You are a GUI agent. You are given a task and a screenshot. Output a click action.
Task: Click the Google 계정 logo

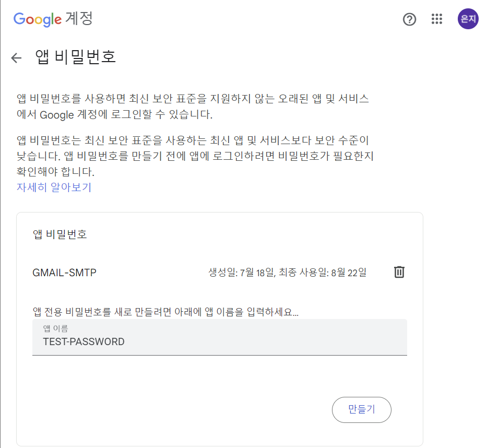(x=53, y=19)
